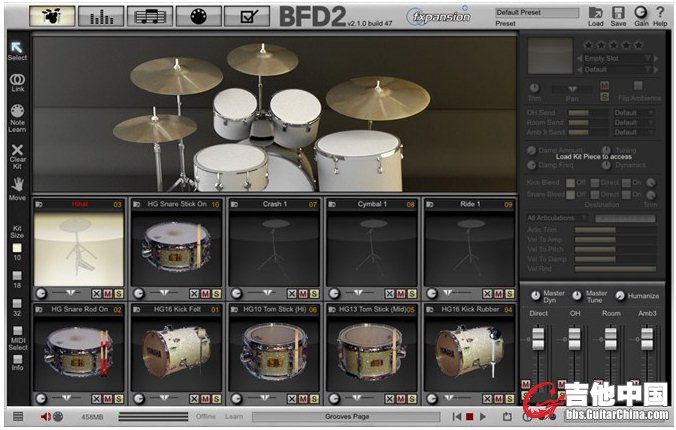Image resolution: width=676 pixels, height=430 pixels.
Task: Click the Offline button
Action: pos(206,417)
